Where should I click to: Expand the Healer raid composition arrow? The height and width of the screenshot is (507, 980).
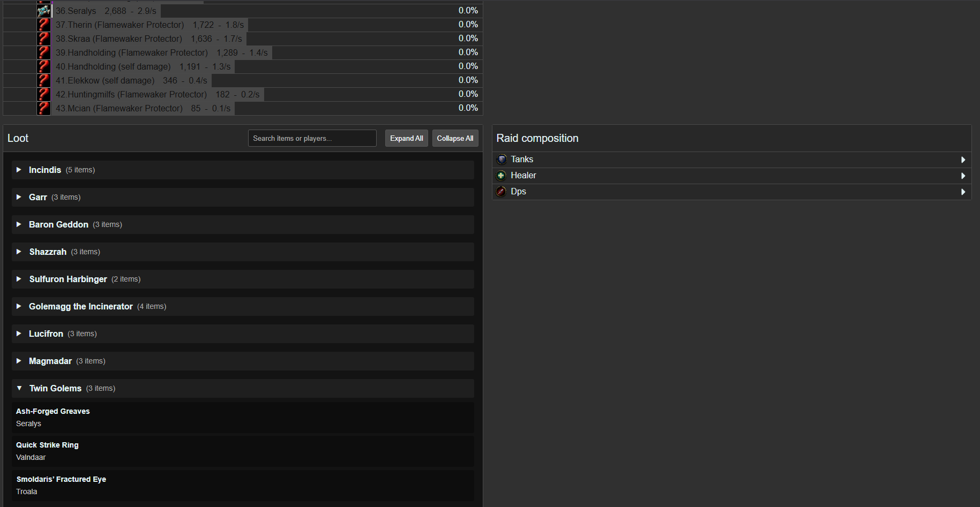(x=963, y=176)
